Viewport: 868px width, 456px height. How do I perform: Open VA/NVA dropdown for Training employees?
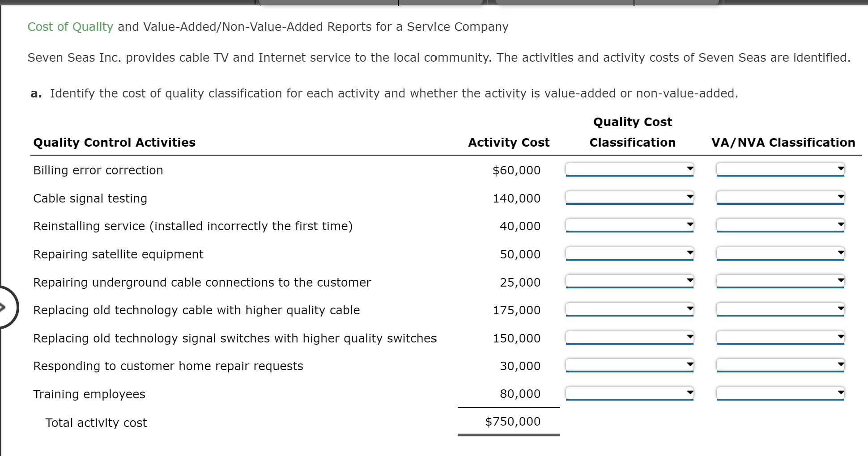point(780,393)
